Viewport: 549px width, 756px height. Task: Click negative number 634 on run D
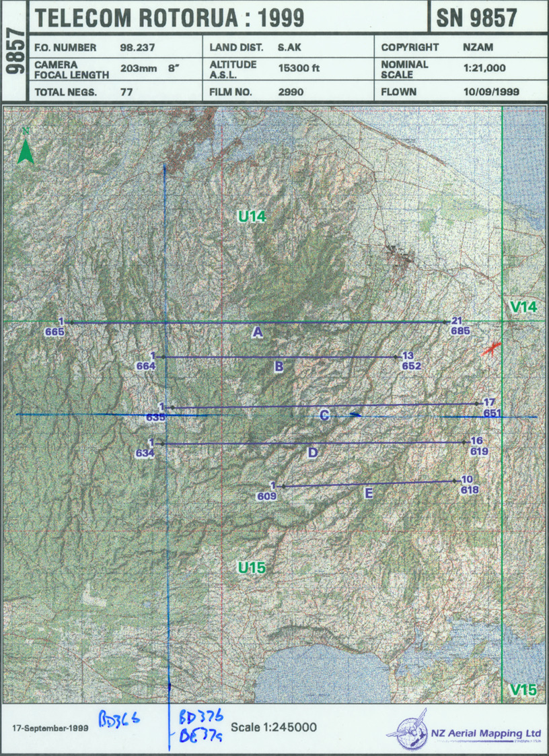[x=145, y=453]
